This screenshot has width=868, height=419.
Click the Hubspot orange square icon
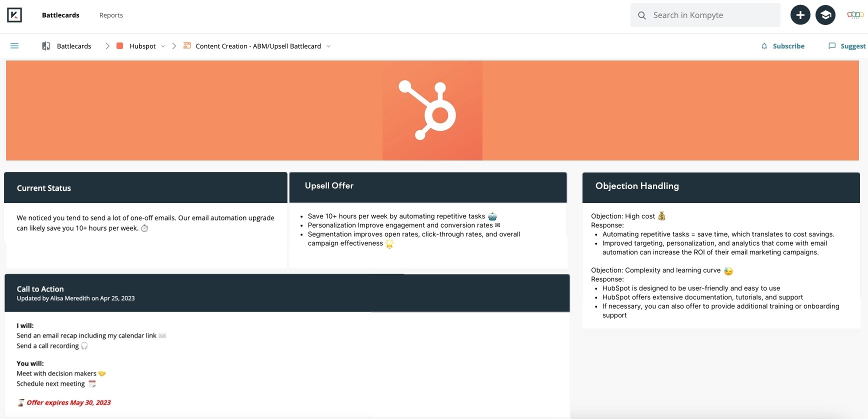120,46
